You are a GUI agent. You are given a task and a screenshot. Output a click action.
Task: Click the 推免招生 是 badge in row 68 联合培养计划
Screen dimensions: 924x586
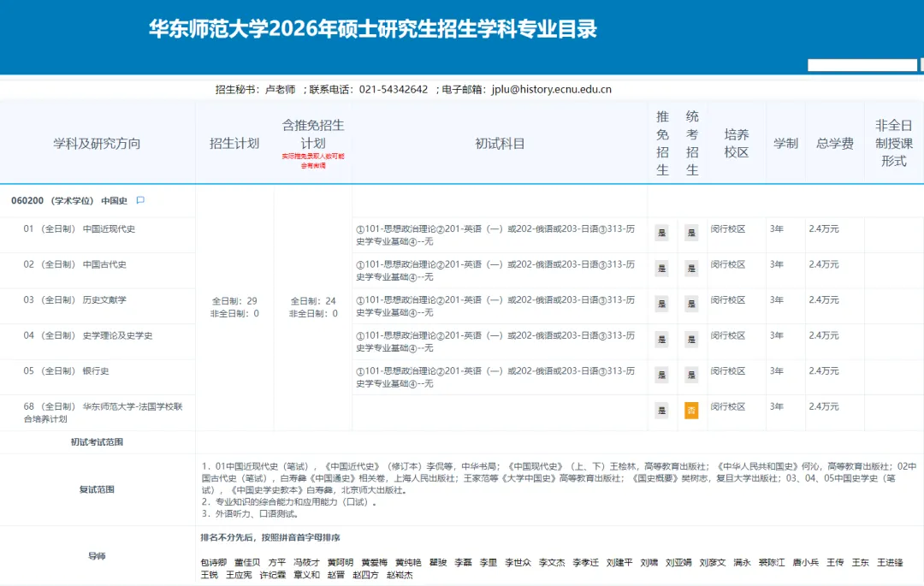click(x=661, y=411)
